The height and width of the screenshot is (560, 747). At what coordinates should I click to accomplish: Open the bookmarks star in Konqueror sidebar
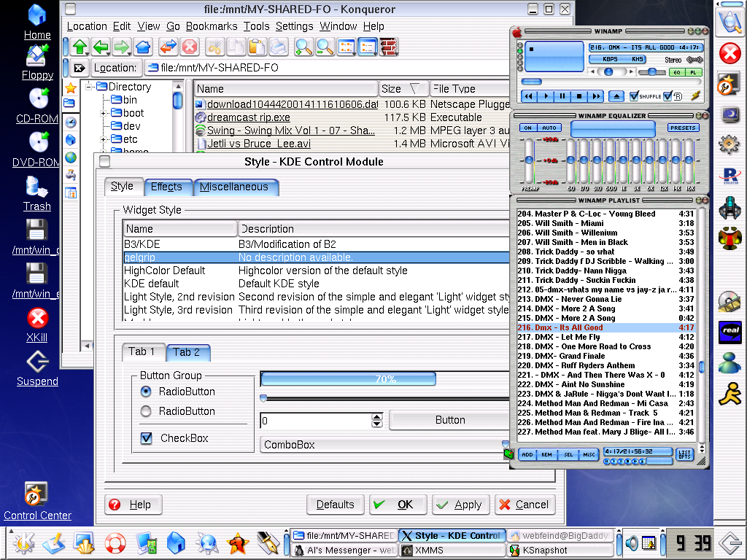coord(71,87)
